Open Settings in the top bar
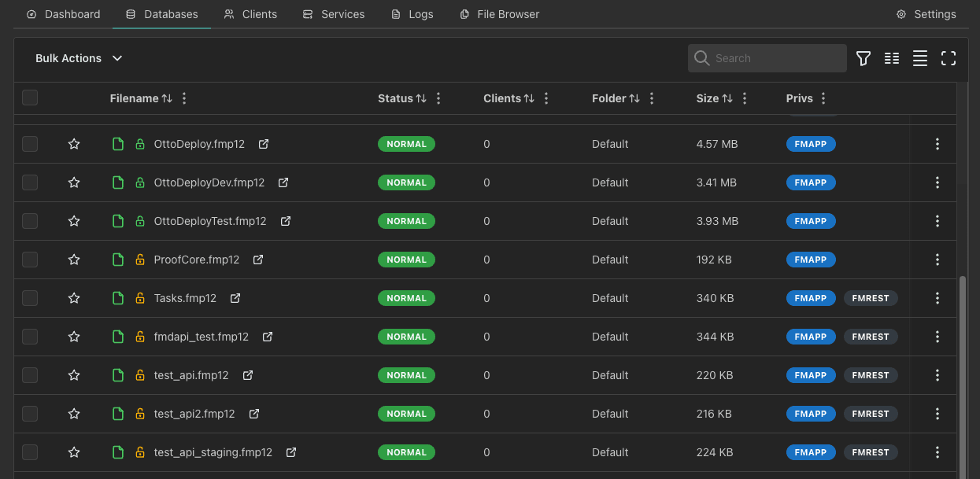 coord(926,14)
